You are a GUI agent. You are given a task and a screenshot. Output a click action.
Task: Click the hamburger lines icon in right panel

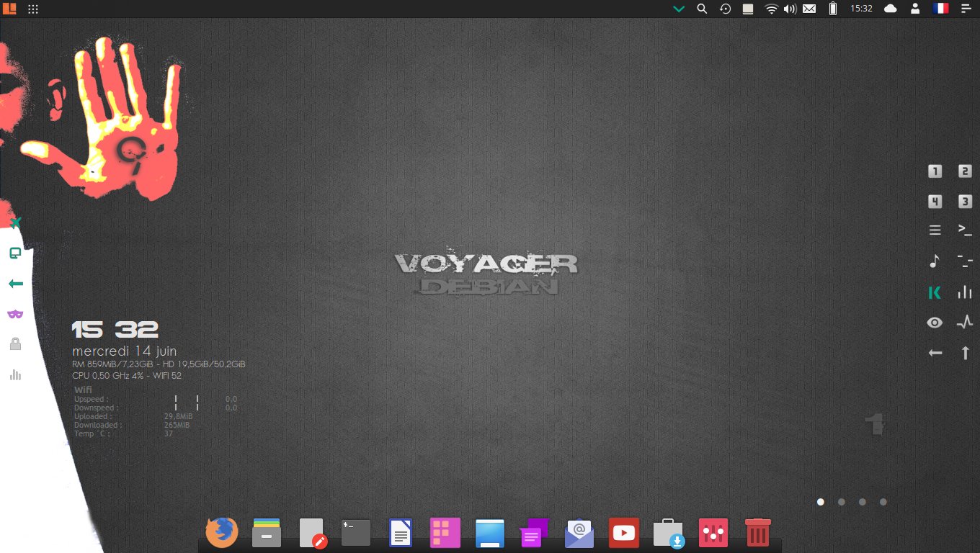click(935, 230)
